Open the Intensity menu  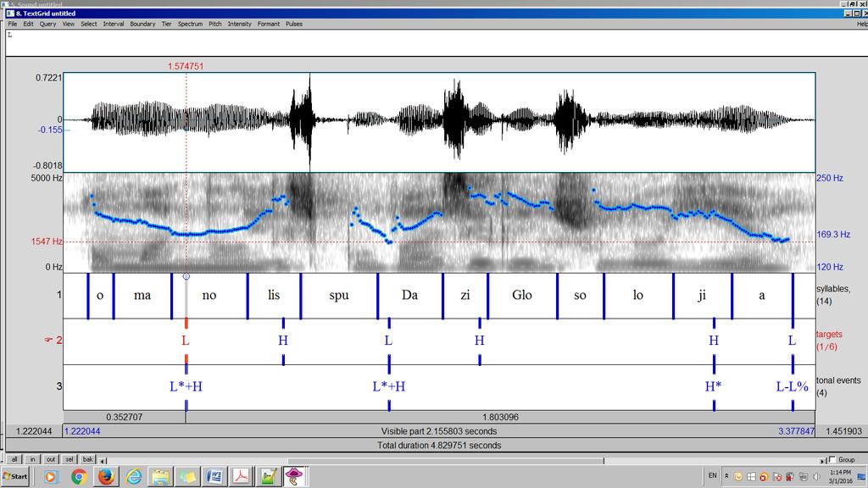(x=239, y=24)
